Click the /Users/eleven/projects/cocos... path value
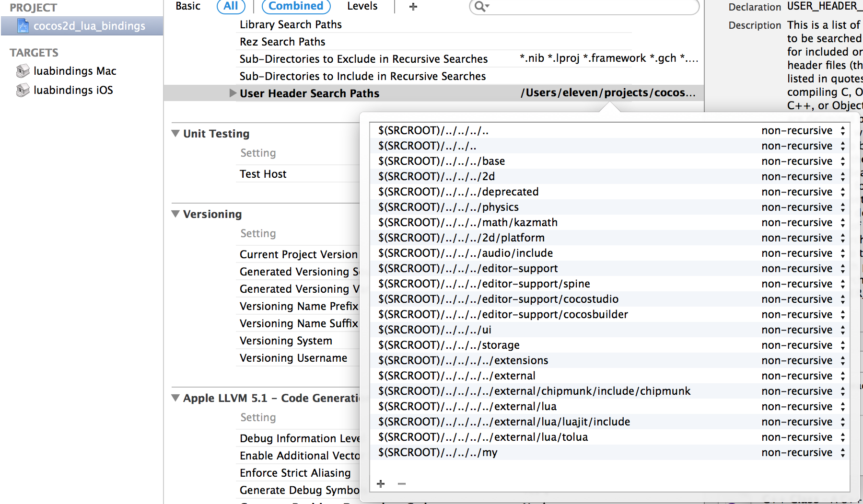This screenshot has width=863, height=504. pyautogui.click(x=608, y=92)
